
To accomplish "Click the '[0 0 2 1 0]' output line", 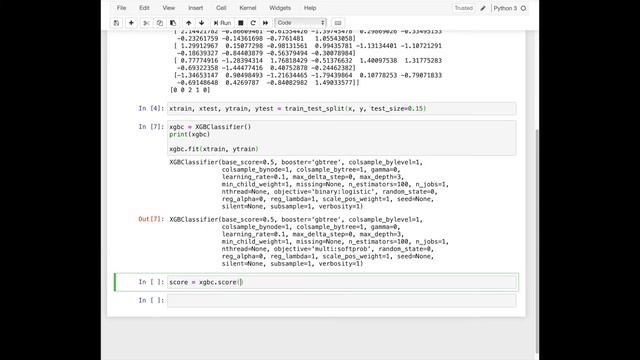I will coord(190,90).
